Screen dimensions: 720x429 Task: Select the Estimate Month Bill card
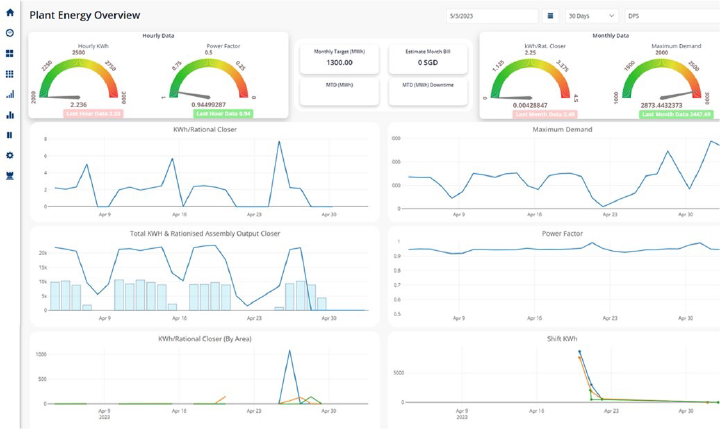428,57
